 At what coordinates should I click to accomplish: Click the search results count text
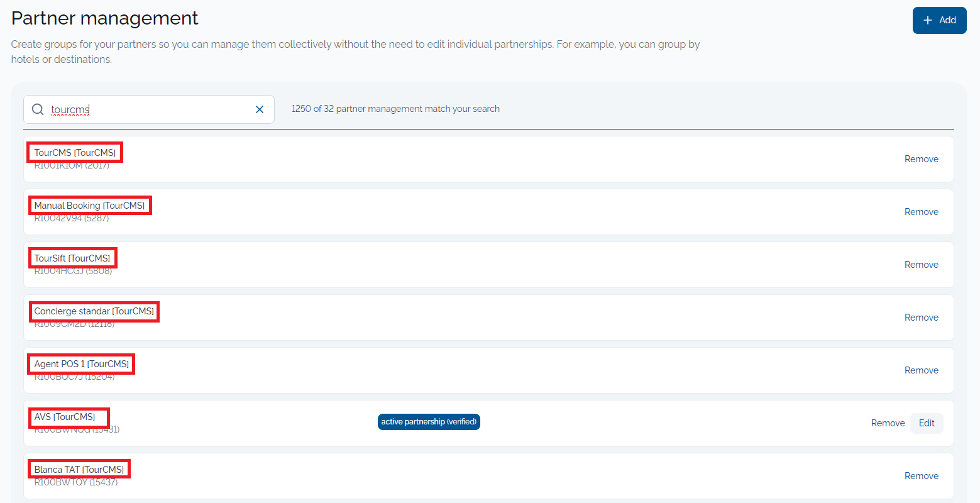pos(395,109)
